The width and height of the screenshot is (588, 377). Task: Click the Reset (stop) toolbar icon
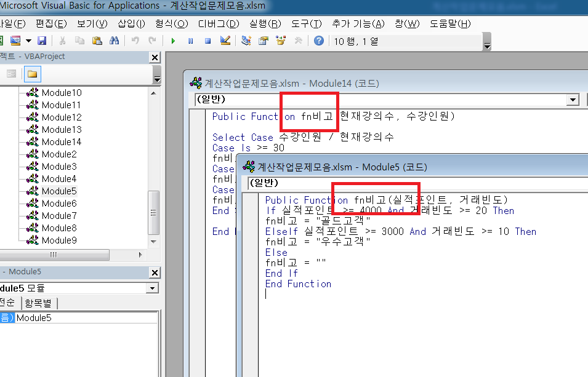tap(207, 41)
